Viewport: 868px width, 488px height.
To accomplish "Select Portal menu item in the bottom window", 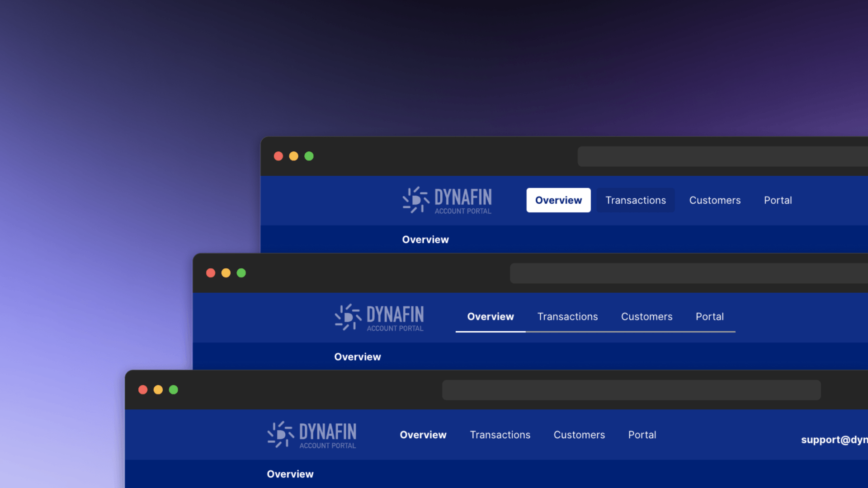I will click(642, 434).
